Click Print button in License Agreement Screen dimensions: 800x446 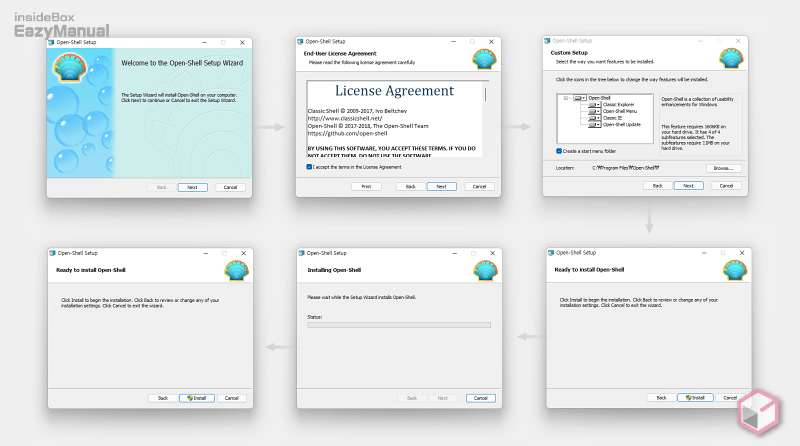[366, 186]
